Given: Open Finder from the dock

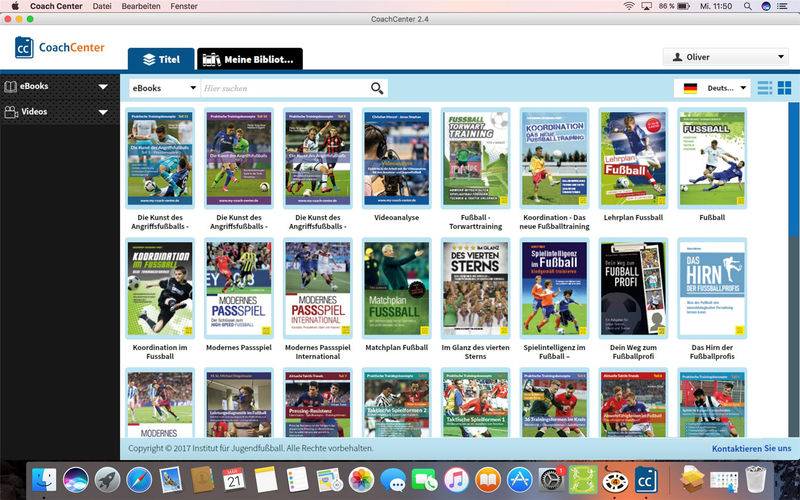Looking at the screenshot, I should pos(44,480).
